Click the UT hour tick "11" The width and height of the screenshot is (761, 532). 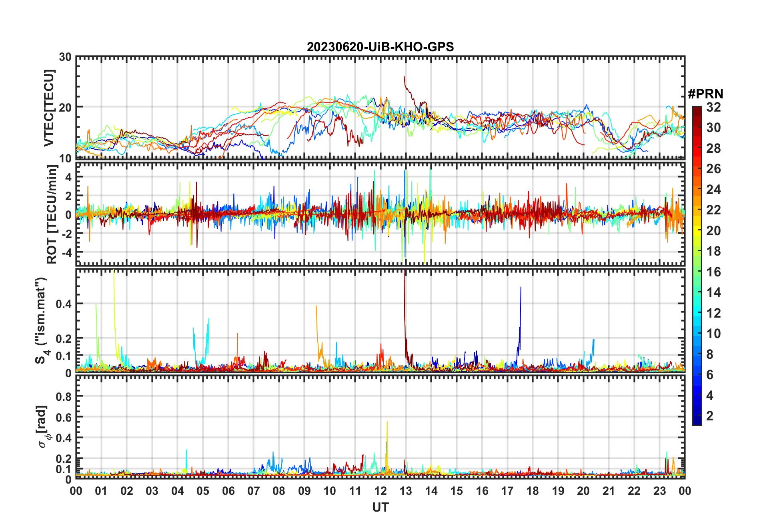[355, 491]
